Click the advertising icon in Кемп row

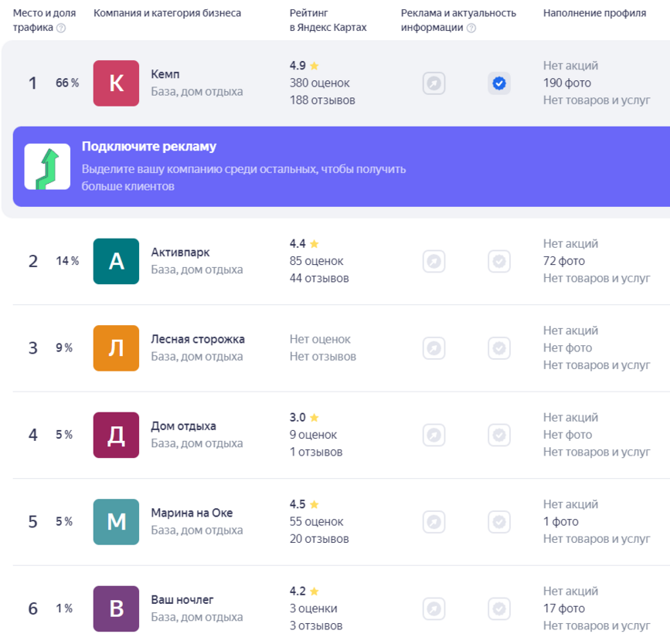pyautogui.click(x=434, y=83)
